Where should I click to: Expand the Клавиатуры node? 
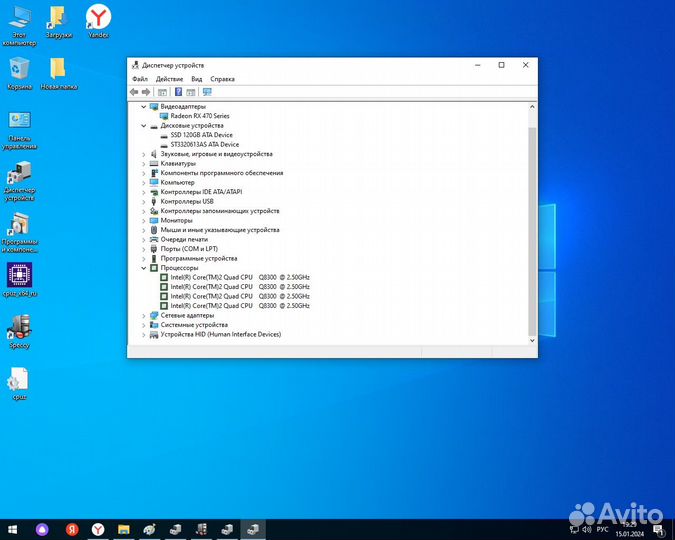144,163
